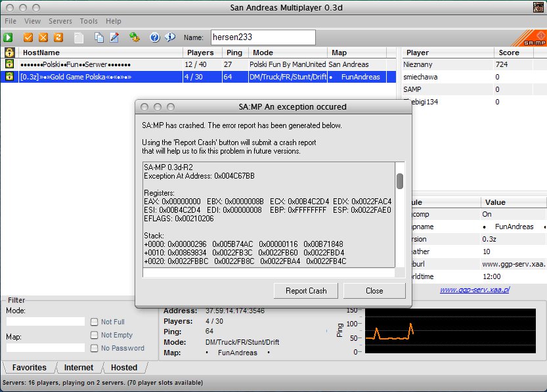Click the Map filter input field
The image size is (547, 392).
pyautogui.click(x=45, y=348)
